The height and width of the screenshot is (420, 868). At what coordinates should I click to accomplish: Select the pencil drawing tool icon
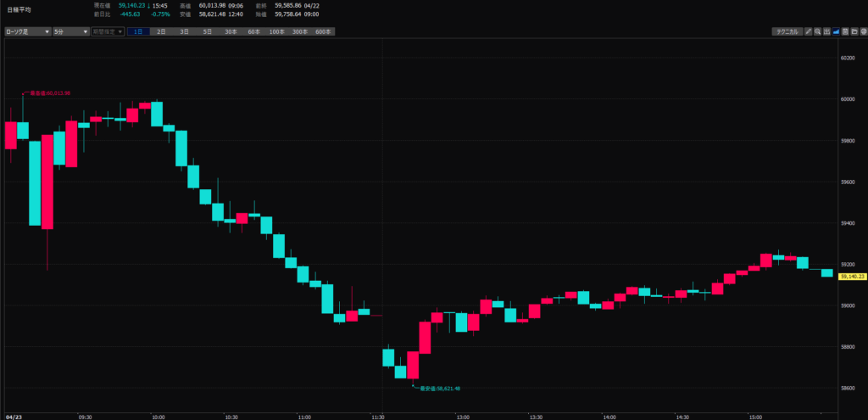point(809,31)
